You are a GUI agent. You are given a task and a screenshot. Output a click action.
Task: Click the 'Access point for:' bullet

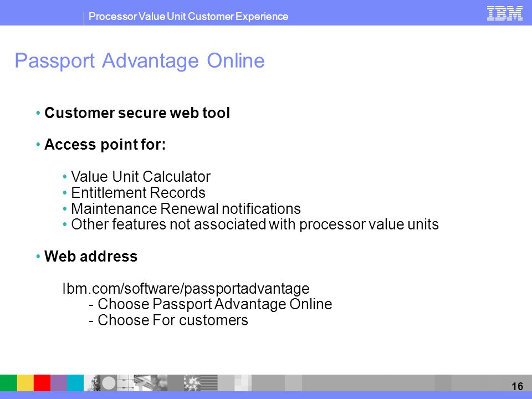tap(105, 145)
